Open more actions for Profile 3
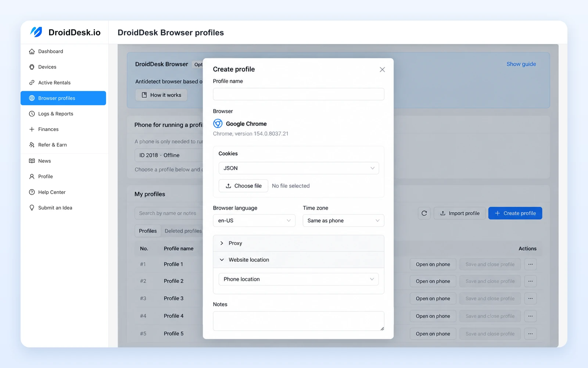Viewport: 588px width, 368px height. 530,298
